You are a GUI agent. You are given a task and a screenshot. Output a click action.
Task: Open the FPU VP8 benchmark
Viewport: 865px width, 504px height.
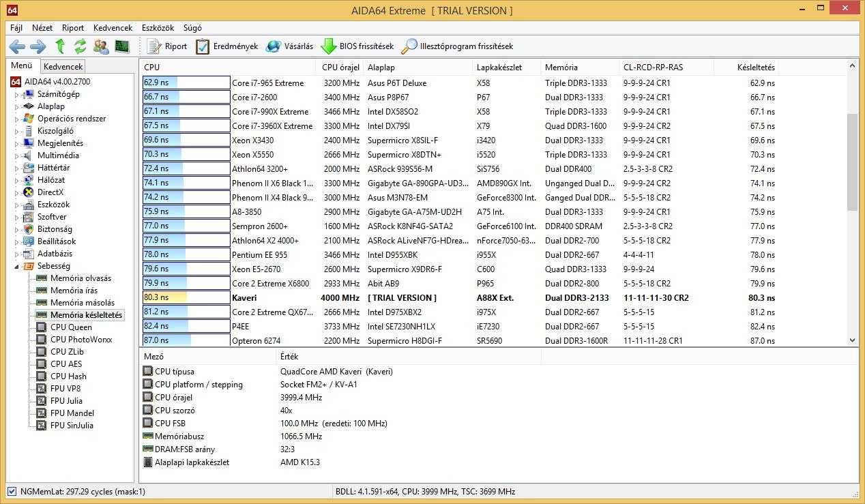65,389
